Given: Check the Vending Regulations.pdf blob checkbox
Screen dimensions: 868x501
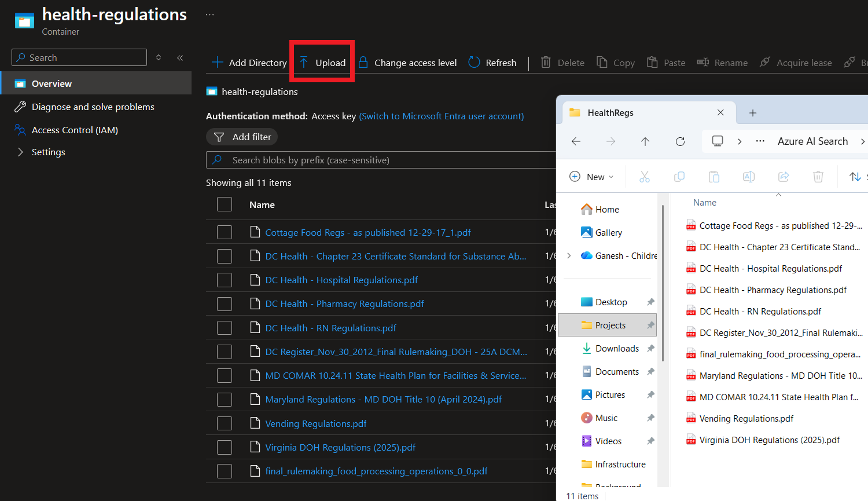Looking at the screenshot, I should tap(225, 423).
